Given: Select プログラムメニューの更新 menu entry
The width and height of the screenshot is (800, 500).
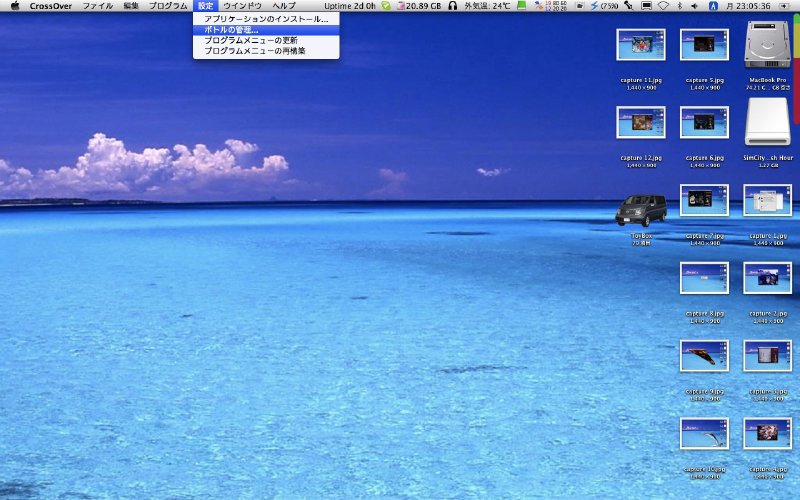Looking at the screenshot, I should tap(251, 40).
